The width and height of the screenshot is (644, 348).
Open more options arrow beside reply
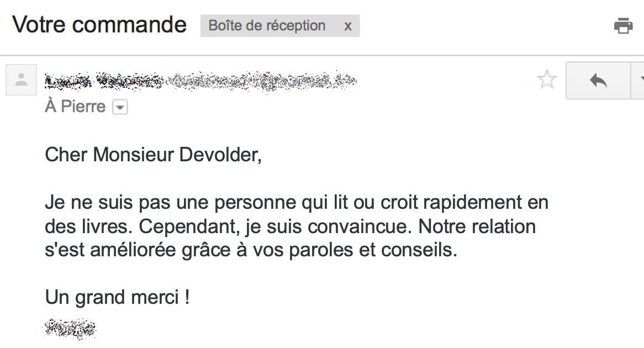pos(638,81)
